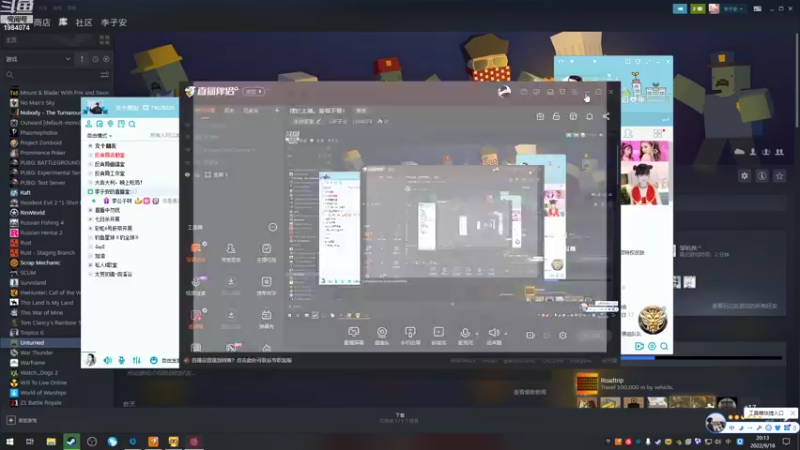Click the ready-to-play icon in library header
The height and width of the screenshot is (450, 800).
click(x=106, y=59)
